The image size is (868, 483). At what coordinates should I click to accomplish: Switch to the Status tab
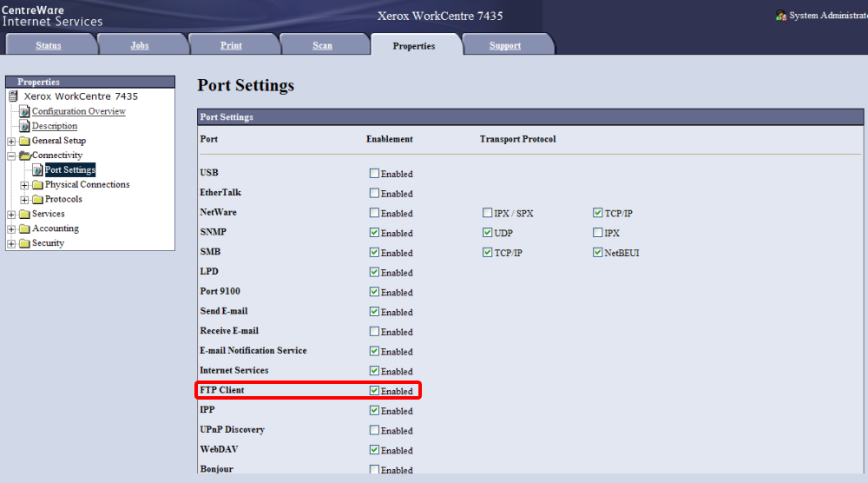(x=49, y=46)
